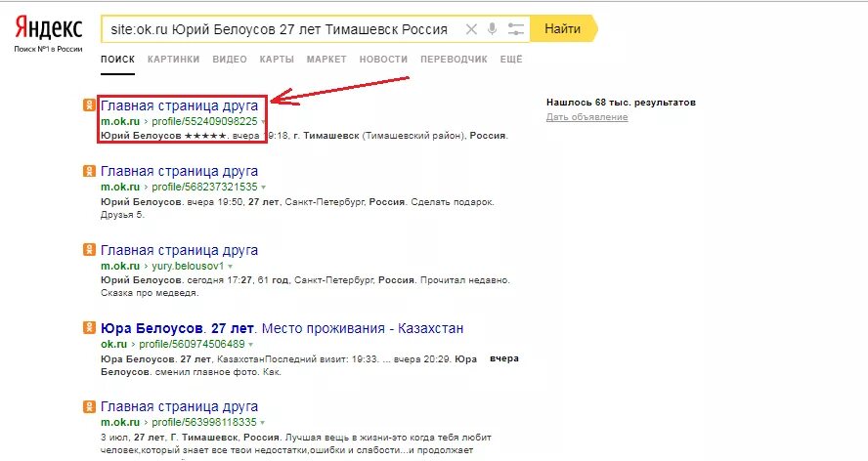Open the МАРКЕТ tab

[x=326, y=60]
